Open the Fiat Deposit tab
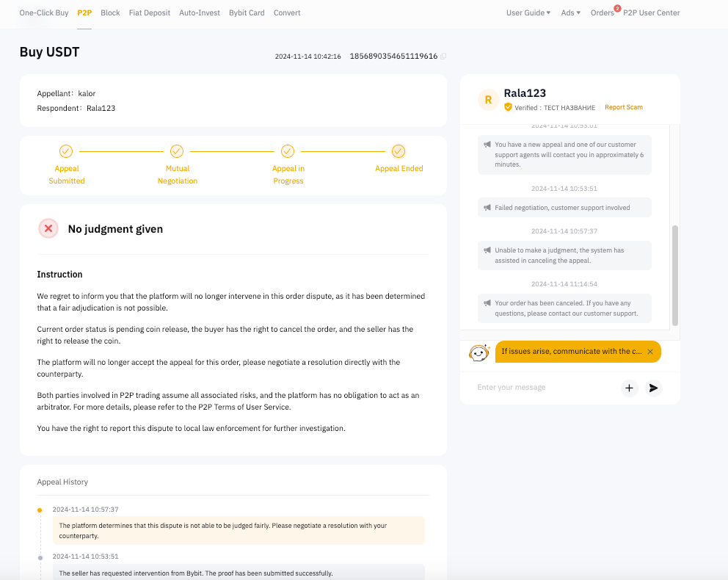 tap(149, 13)
